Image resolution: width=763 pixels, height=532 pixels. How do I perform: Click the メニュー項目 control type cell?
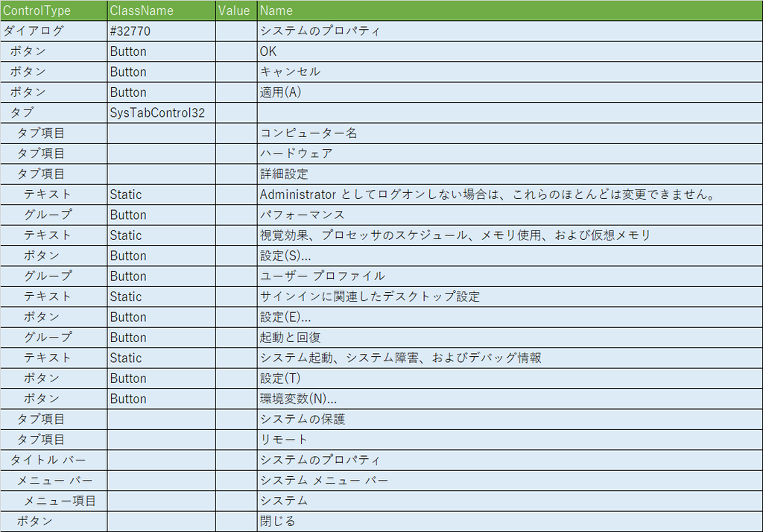click(54, 501)
